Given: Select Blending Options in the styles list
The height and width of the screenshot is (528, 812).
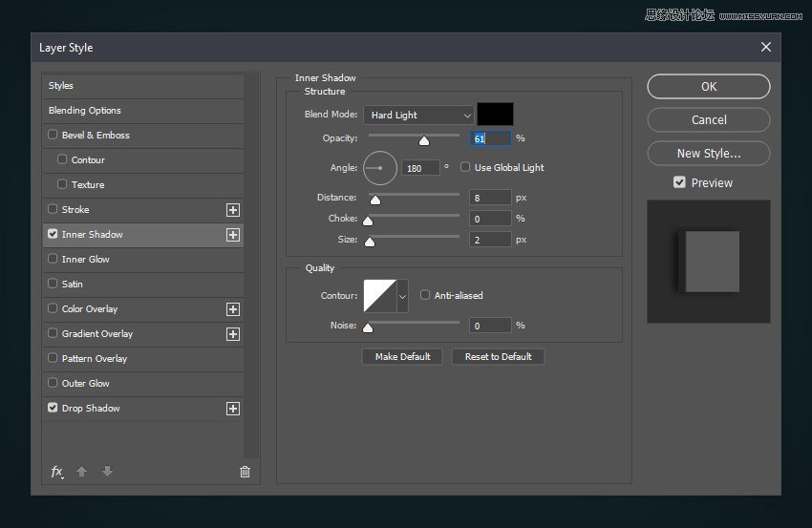Looking at the screenshot, I should [85, 111].
